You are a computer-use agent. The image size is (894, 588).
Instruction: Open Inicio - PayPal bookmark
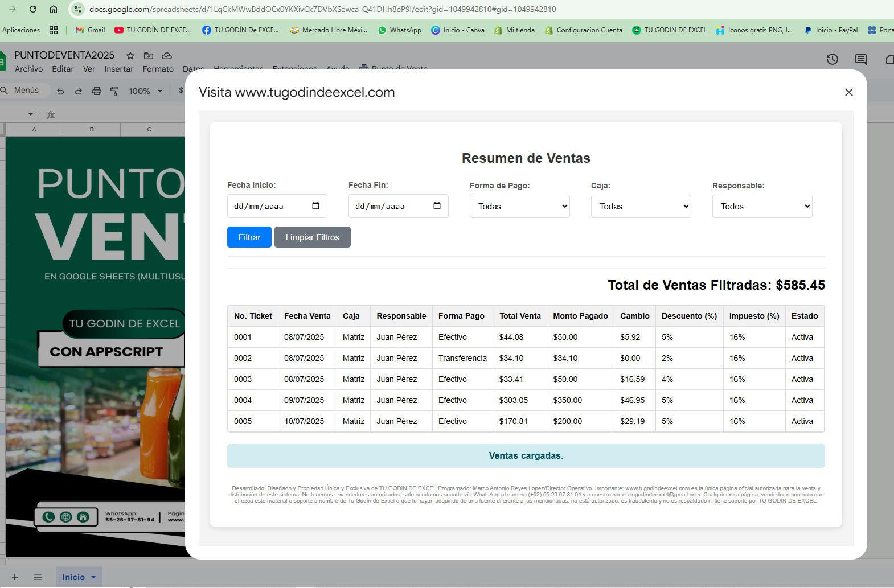[831, 30]
